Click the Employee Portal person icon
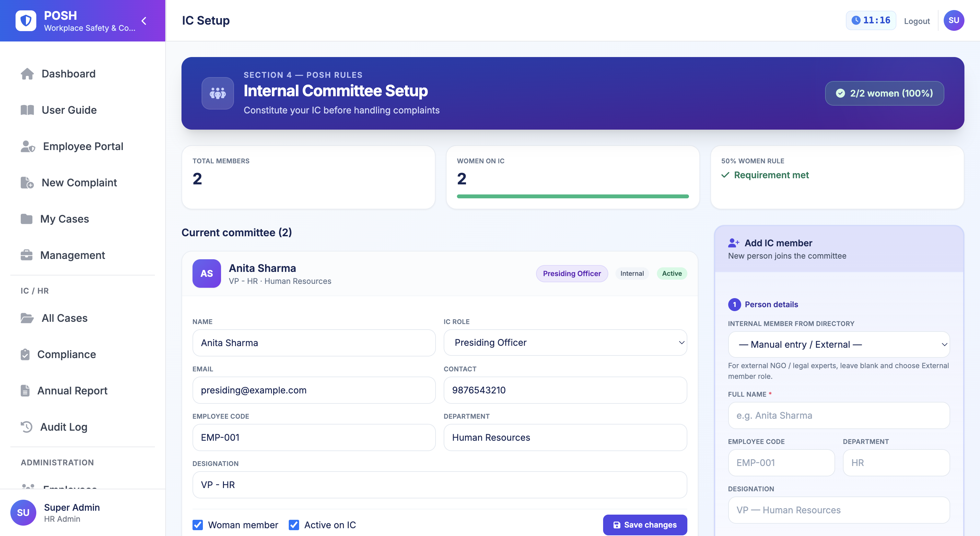 click(x=28, y=146)
